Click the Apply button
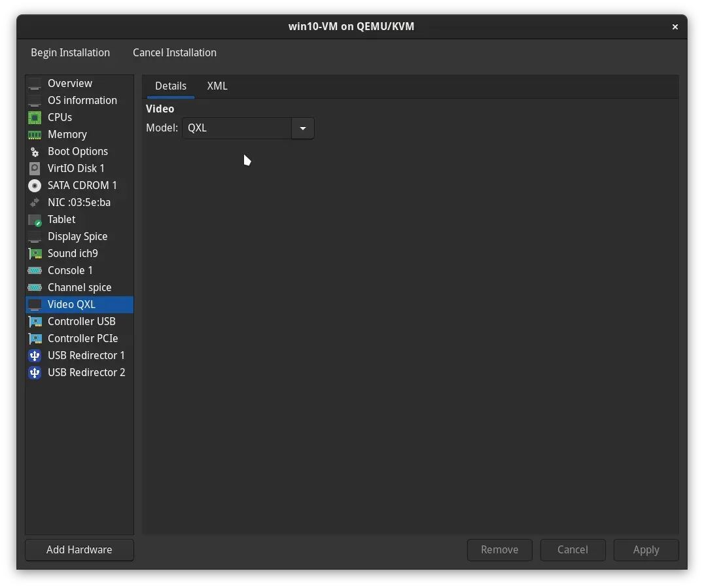Image resolution: width=704 pixels, height=588 pixels. [x=646, y=550]
